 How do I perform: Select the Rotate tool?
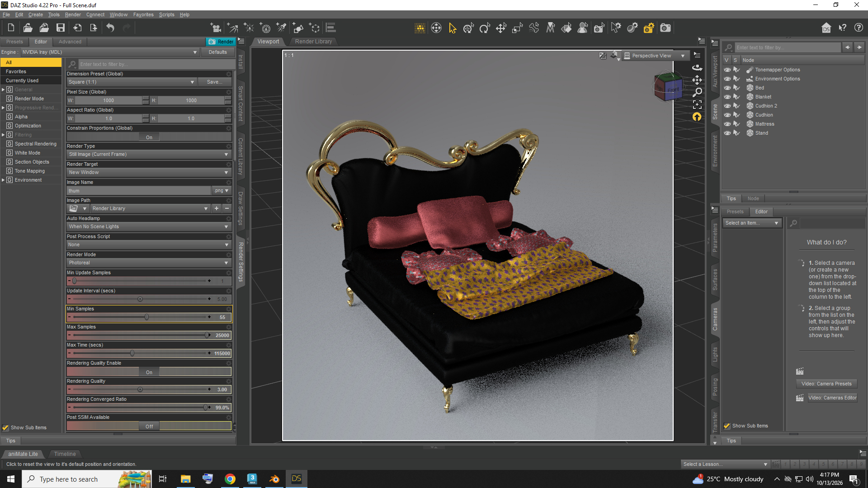(485, 28)
